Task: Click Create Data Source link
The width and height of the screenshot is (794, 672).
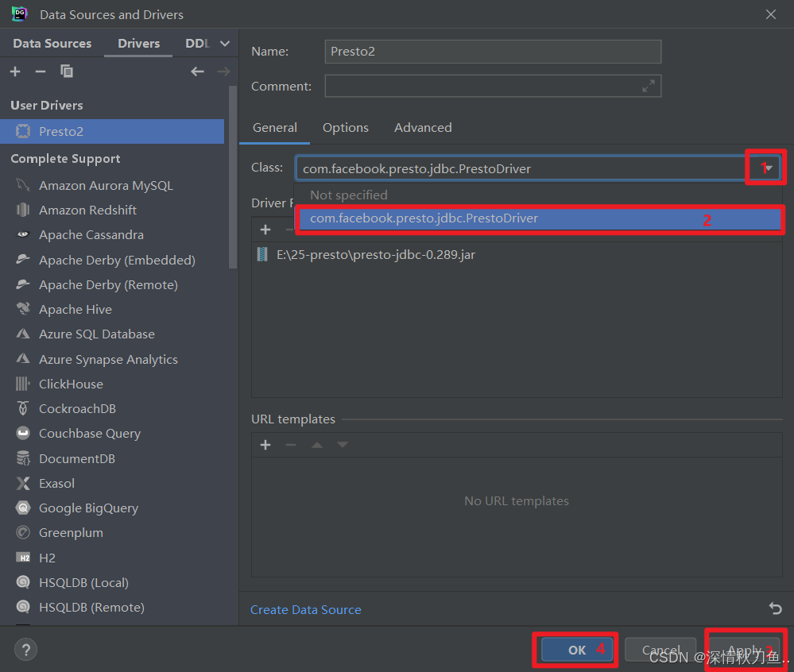Action: point(306,610)
